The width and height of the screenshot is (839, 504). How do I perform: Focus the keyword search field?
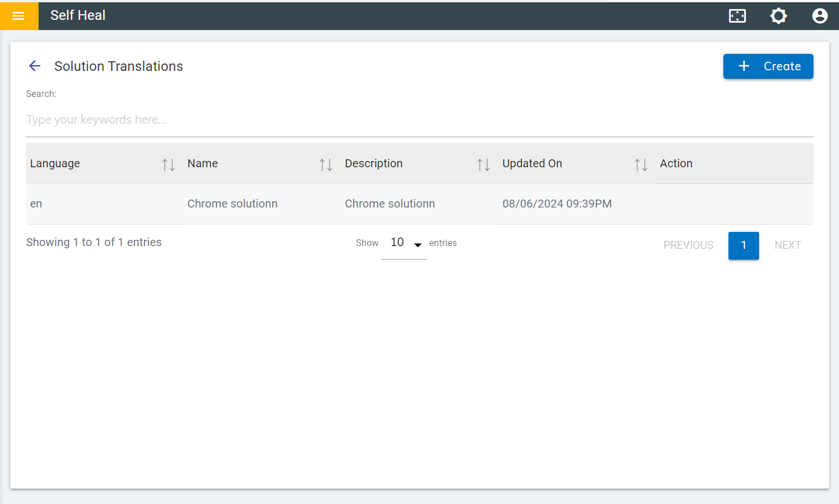(419, 120)
